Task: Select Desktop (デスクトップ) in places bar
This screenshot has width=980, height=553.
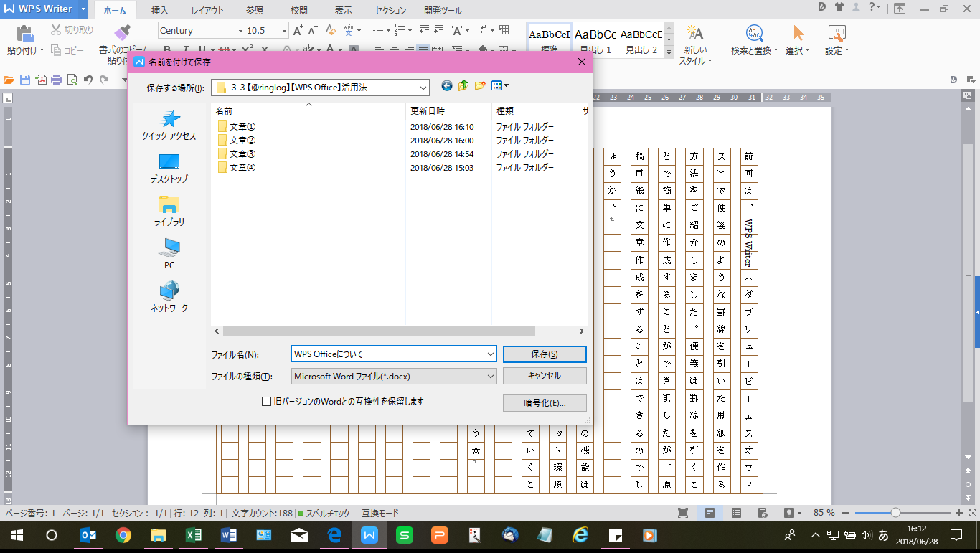Action: 169,169
